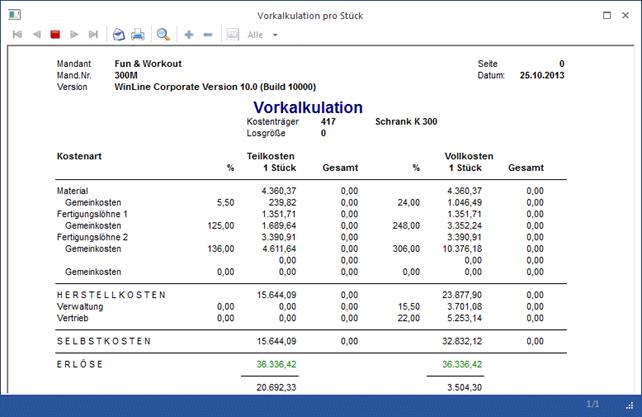The width and height of the screenshot is (642, 417).
Task: Click the Herstellkosten row label
Action: click(111, 295)
